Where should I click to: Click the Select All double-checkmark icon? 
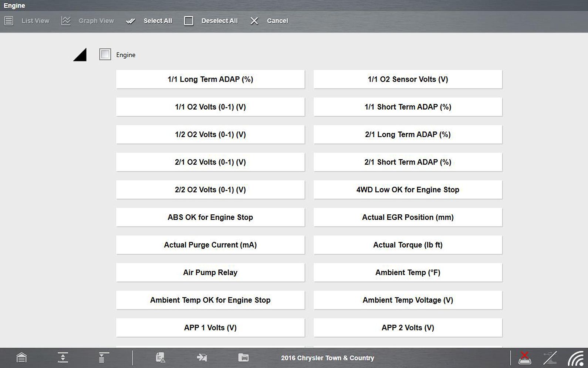click(131, 21)
